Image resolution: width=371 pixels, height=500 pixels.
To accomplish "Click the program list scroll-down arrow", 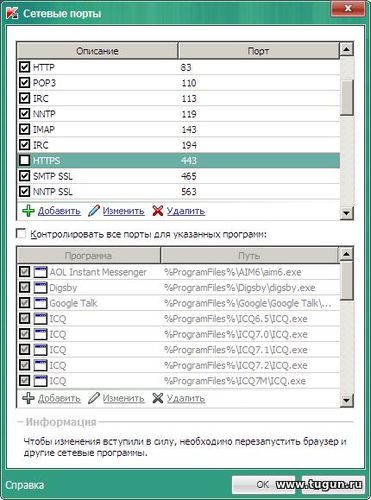I will (x=347, y=400).
